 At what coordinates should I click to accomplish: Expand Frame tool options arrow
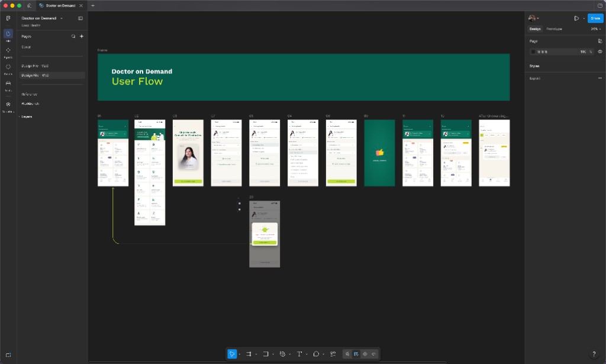(256, 355)
